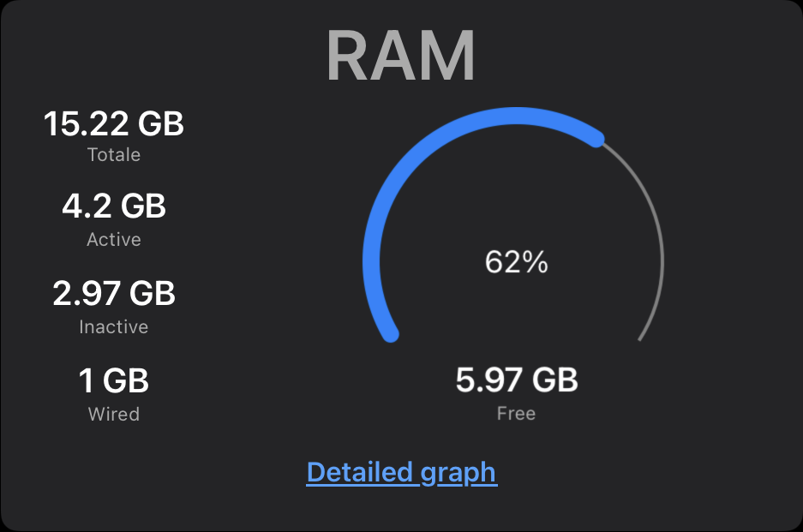Select the 1 GB wired value
Screen dimensions: 803x532
(x=114, y=380)
